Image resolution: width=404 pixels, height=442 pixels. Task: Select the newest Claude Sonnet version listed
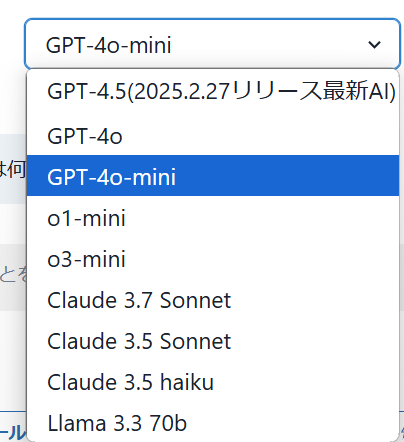tap(213, 300)
